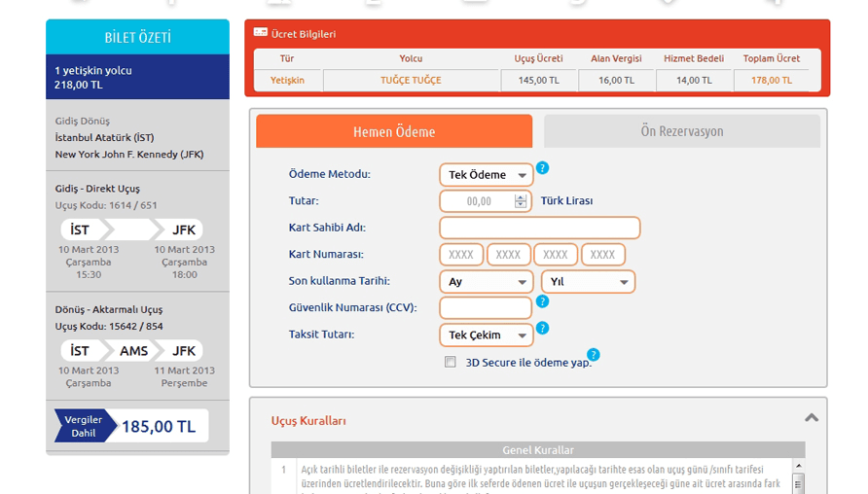
Task: Switch to the Ön Rezervasyon tab
Action: point(681,131)
